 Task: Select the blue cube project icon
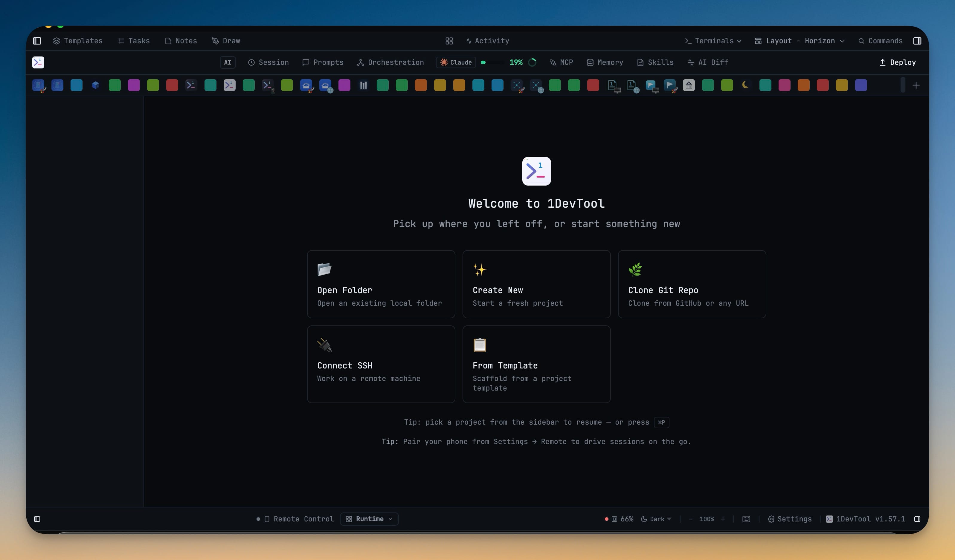(x=95, y=85)
